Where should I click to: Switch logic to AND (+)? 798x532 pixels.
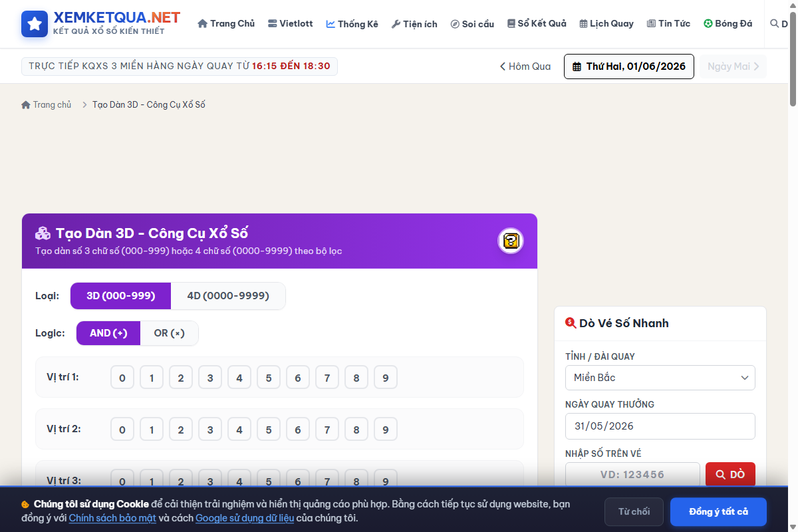[108, 333]
